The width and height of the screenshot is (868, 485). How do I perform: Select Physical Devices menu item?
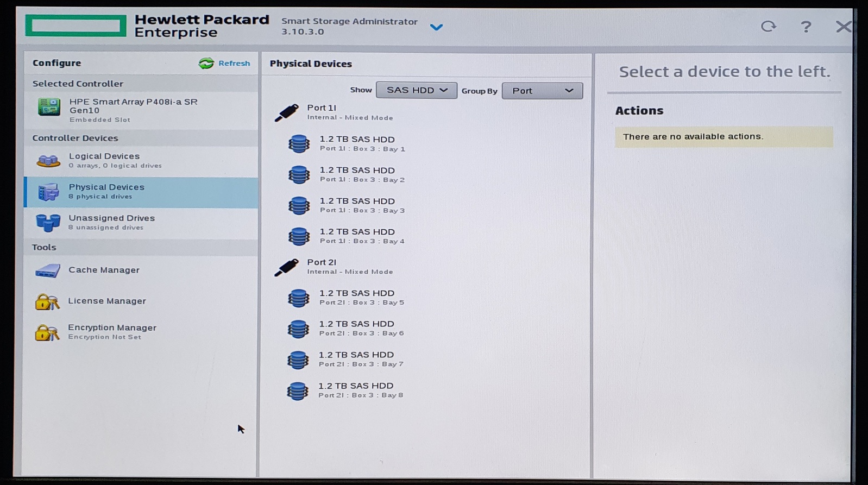click(x=141, y=192)
